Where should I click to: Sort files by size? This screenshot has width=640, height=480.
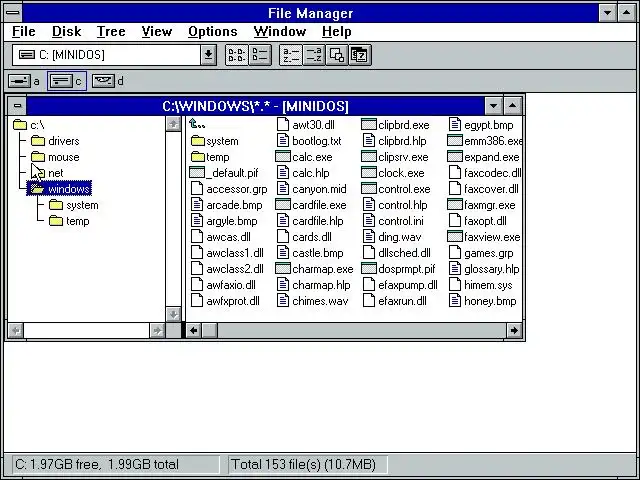click(x=337, y=55)
